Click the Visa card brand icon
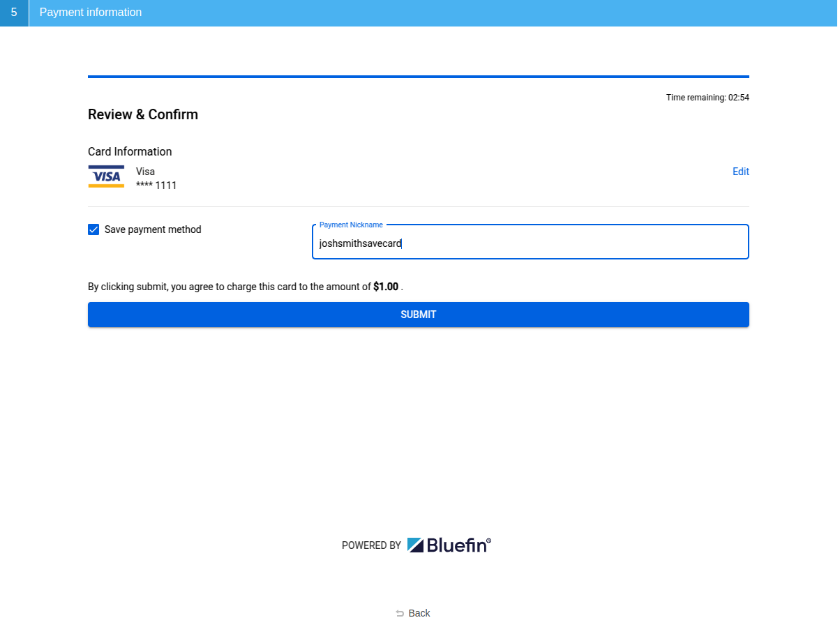 [x=106, y=176]
